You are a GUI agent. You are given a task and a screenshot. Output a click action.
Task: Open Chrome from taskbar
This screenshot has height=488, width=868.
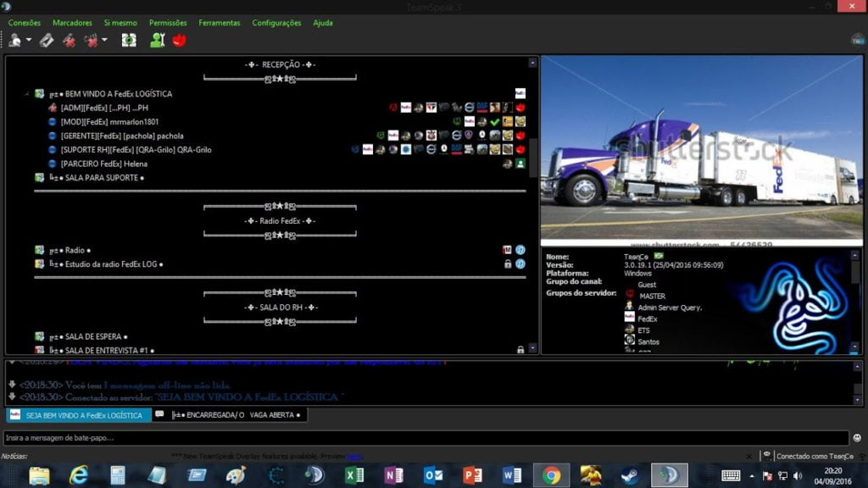click(551, 475)
